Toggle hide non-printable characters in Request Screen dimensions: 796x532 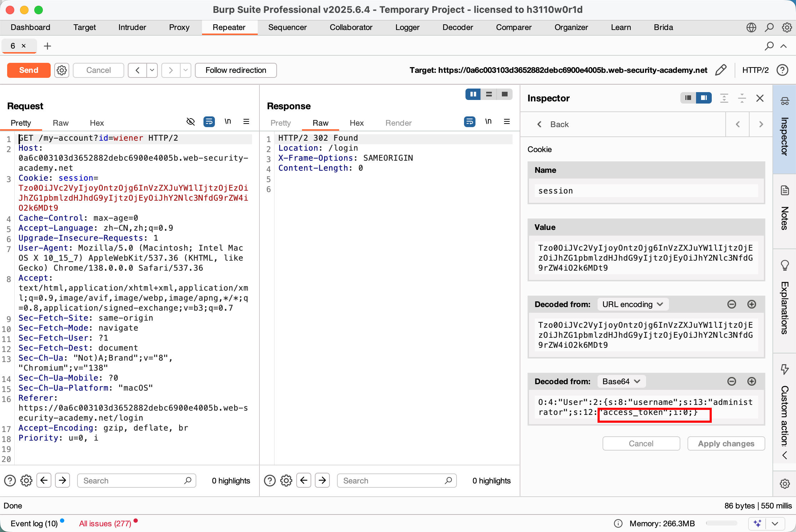(191, 122)
